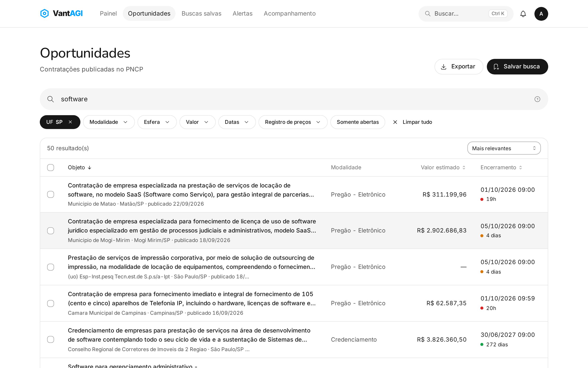Open the Esfera filter dropdown
The image size is (588, 368).
pyautogui.click(x=157, y=122)
